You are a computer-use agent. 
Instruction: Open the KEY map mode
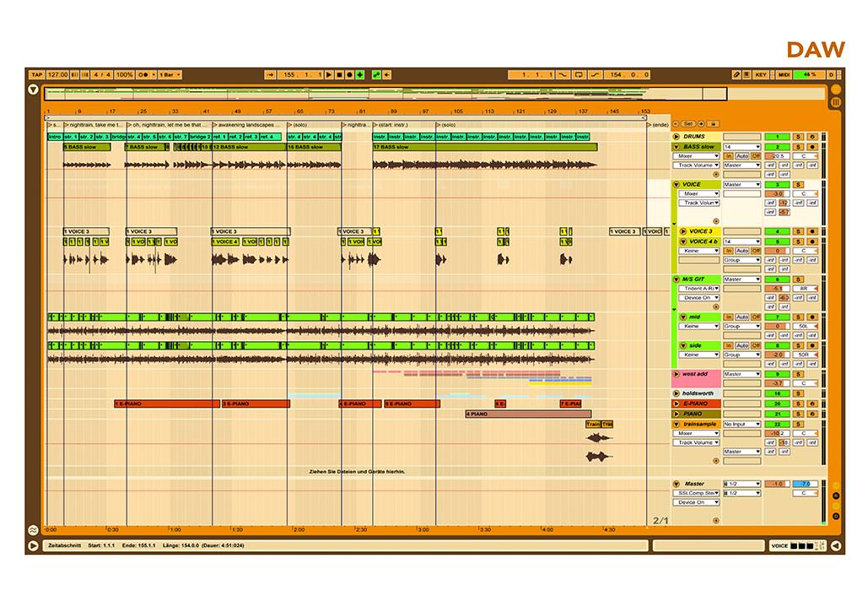(761, 75)
